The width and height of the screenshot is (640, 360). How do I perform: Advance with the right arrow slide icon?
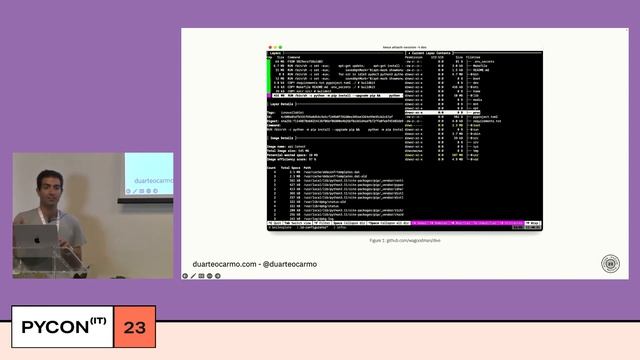pyautogui.click(x=218, y=276)
